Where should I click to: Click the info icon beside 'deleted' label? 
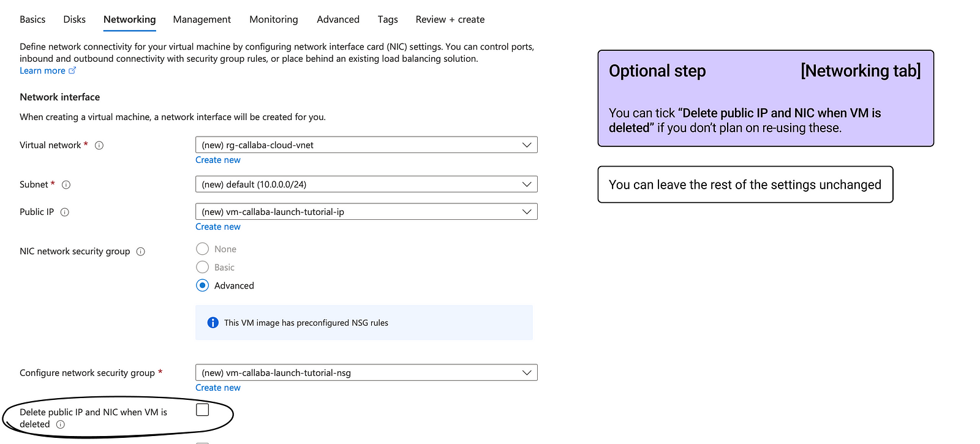coord(61,424)
